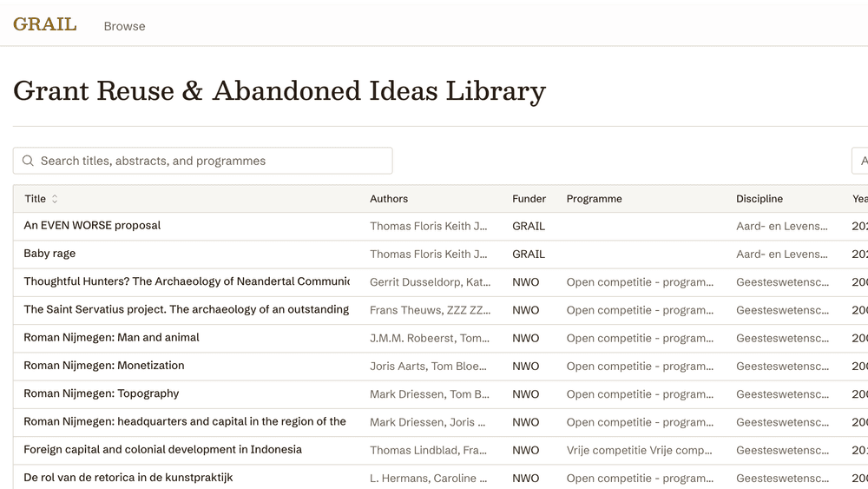Focus the search titles and abstracts field
868x489 pixels.
pos(202,161)
